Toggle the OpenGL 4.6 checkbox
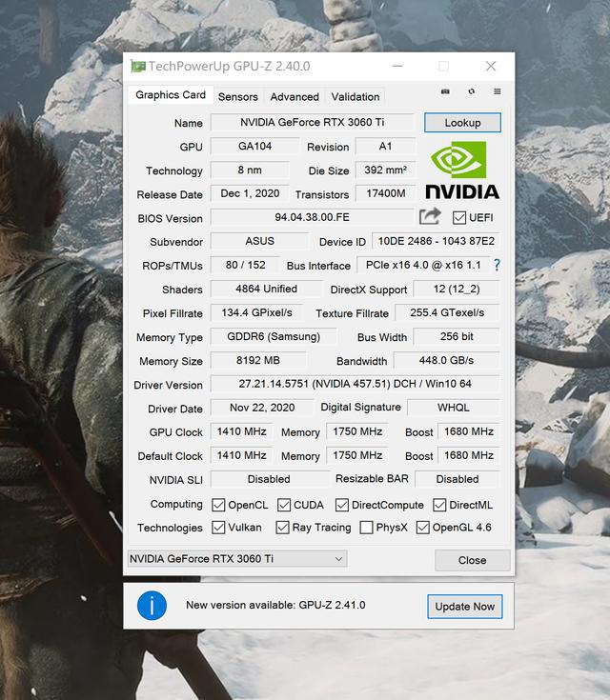Screen dimensions: 610x700 [423, 528]
